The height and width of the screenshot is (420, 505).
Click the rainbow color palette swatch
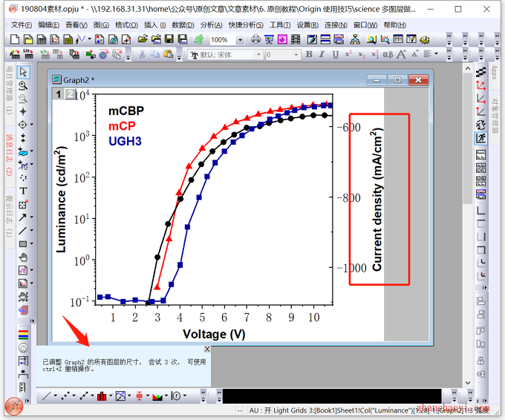point(23,335)
